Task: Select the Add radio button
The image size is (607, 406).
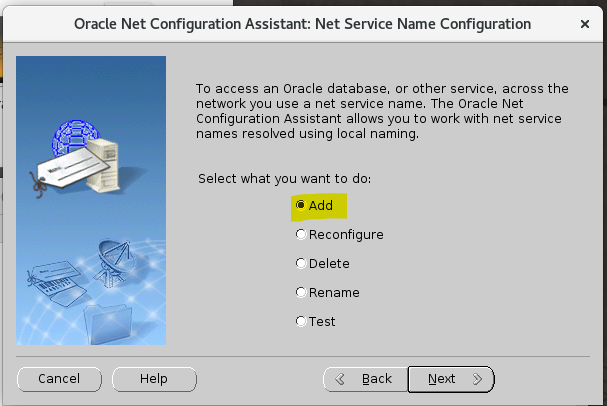Action: pos(314,205)
